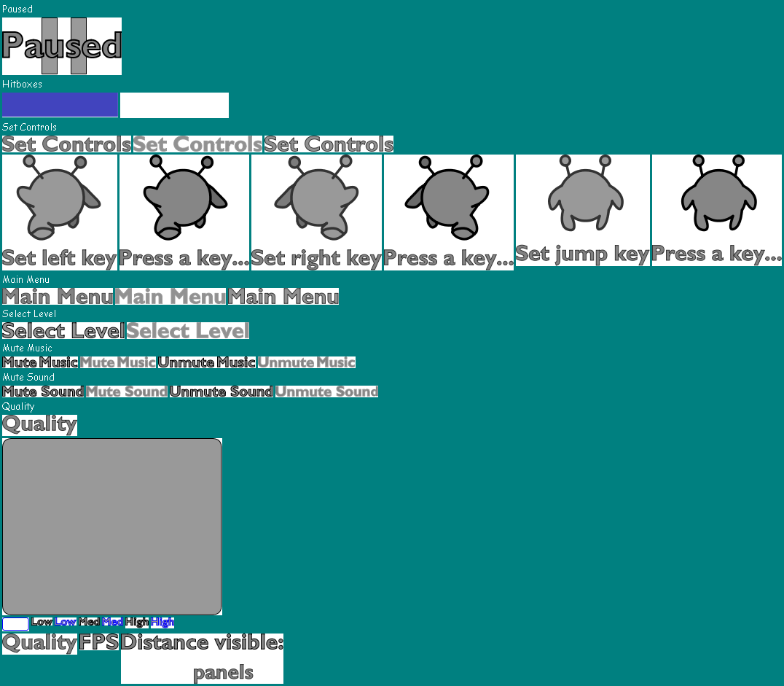The image size is (784, 686).
Task: Click the panels text
Action: pyautogui.click(x=223, y=673)
